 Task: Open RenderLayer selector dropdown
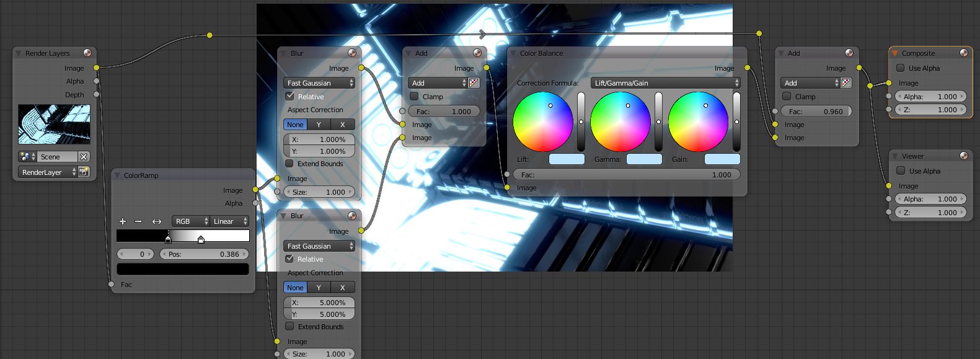(48, 172)
